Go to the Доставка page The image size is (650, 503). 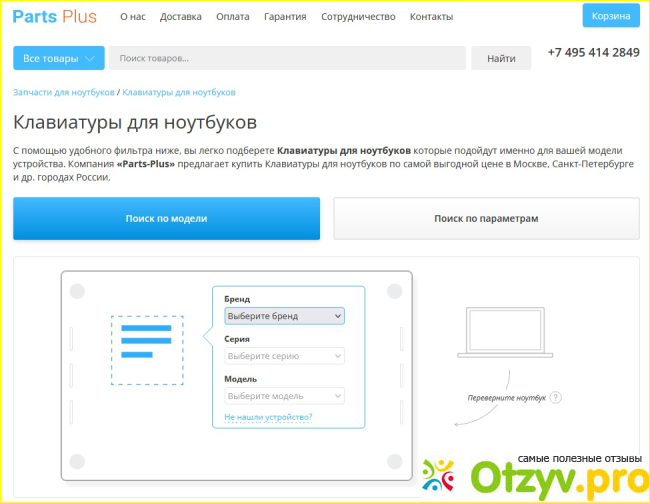[x=180, y=17]
